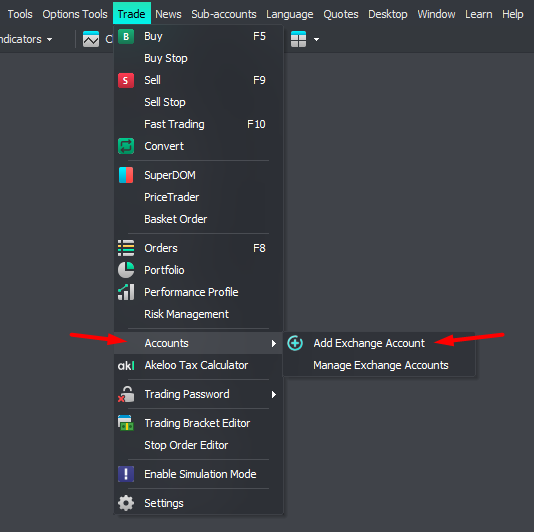The height and width of the screenshot is (532, 534).
Task: Click the Trading Bracket Editor icon
Action: point(126,423)
